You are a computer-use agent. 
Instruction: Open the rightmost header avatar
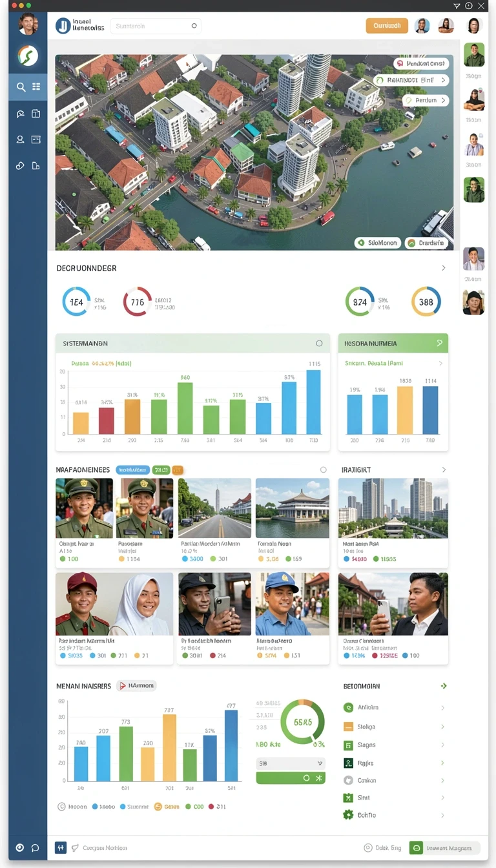[474, 26]
